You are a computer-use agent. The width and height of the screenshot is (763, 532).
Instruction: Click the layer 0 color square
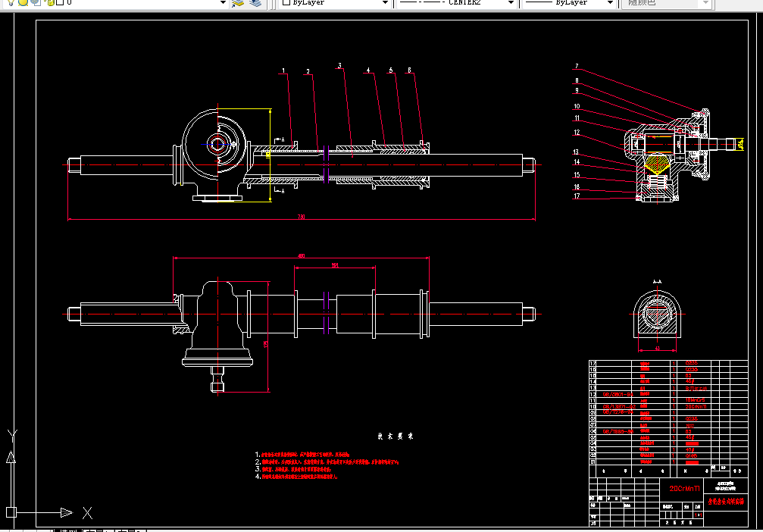tap(59, 2)
